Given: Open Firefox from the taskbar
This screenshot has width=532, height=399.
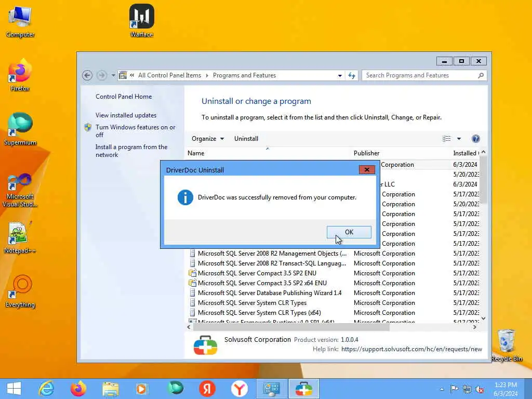Looking at the screenshot, I should (x=78, y=389).
